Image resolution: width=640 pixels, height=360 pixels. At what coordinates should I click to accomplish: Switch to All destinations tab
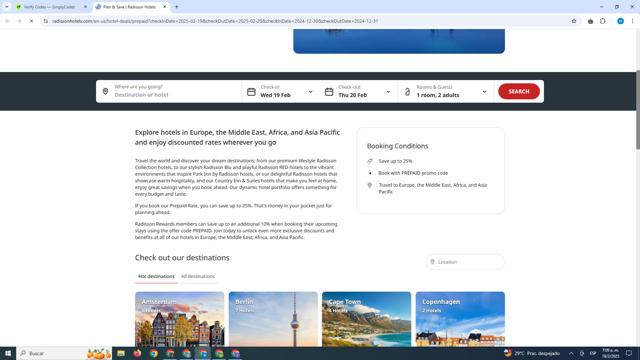(198, 276)
